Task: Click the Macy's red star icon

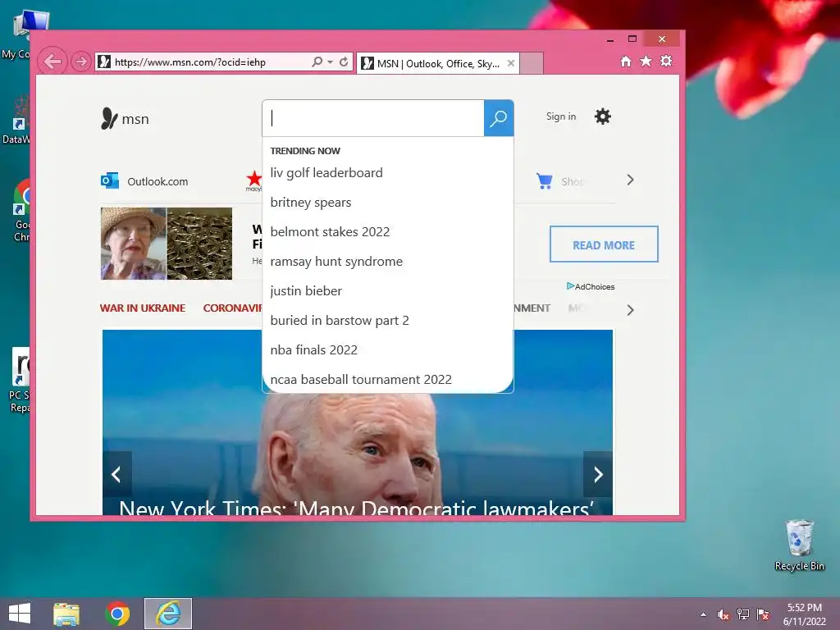Action: (x=254, y=180)
